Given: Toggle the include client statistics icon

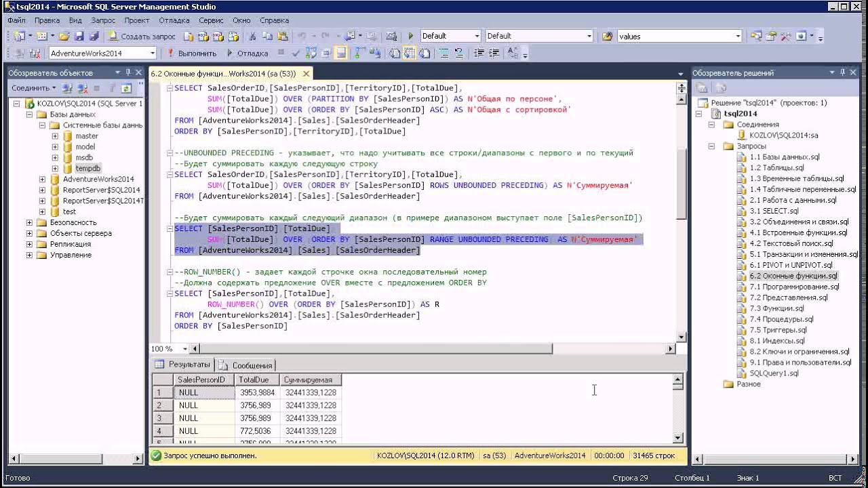Looking at the screenshot, I should point(374,53).
